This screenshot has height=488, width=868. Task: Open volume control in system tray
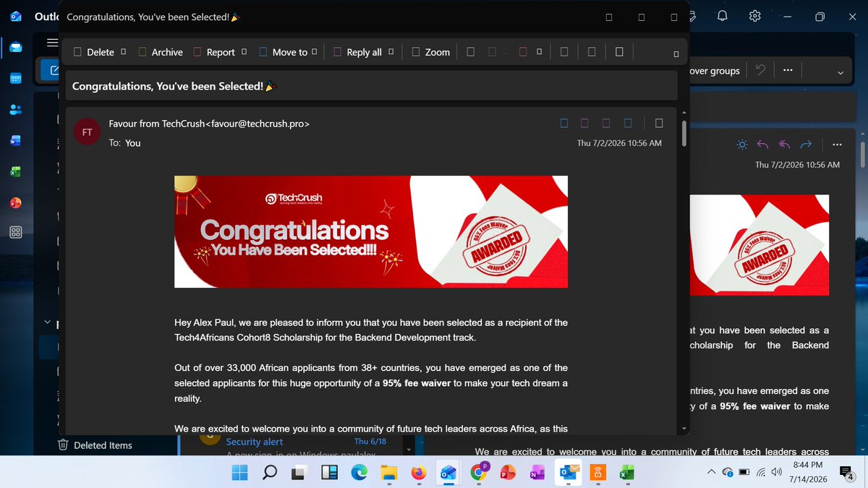point(777,472)
